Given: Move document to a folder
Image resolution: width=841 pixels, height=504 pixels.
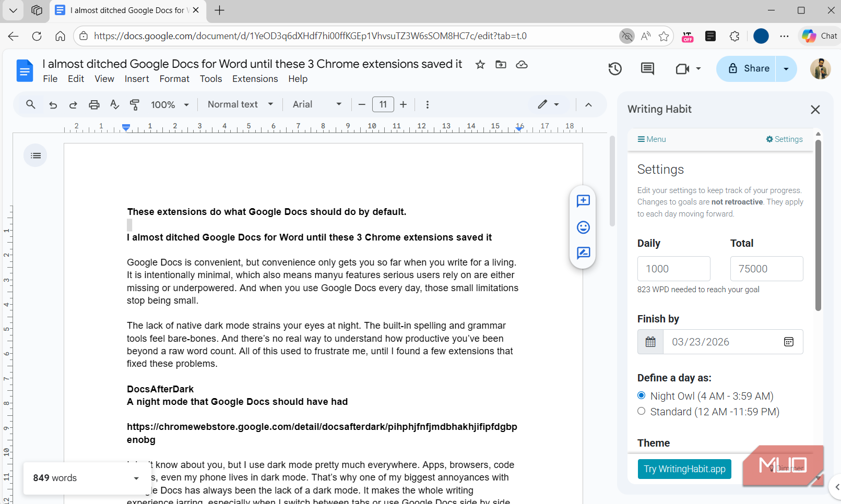Looking at the screenshot, I should (x=501, y=65).
